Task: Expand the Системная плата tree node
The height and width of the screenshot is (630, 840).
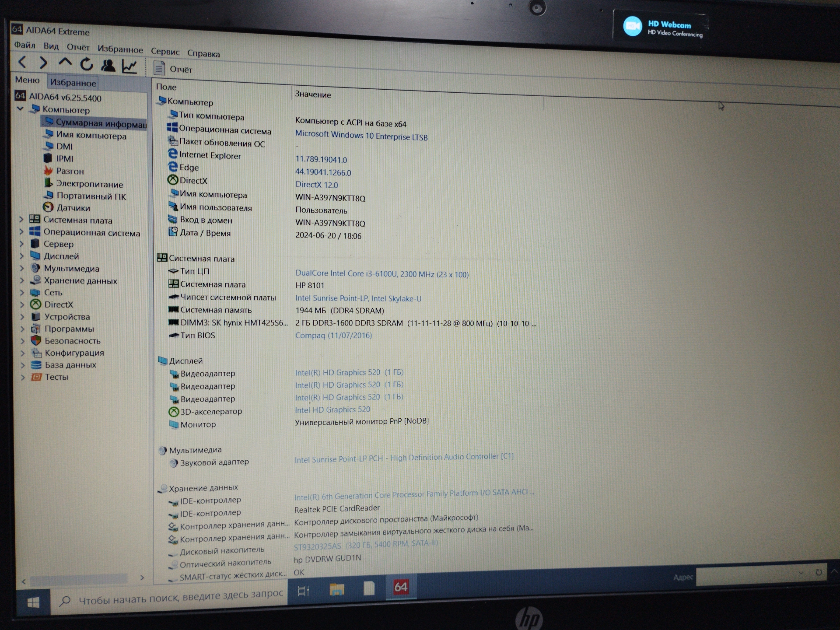Action: [x=21, y=219]
